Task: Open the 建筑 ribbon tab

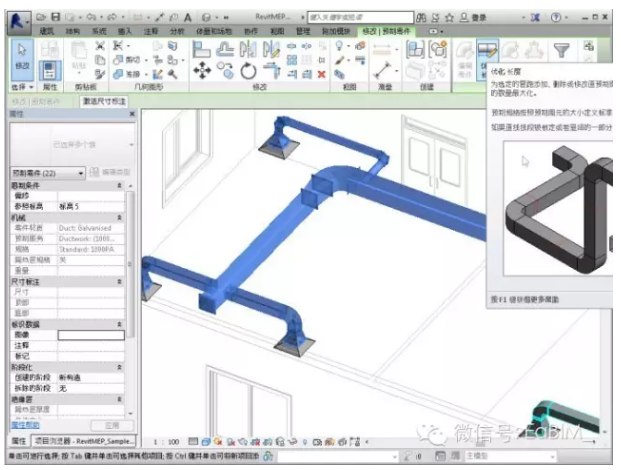Action: click(47, 31)
